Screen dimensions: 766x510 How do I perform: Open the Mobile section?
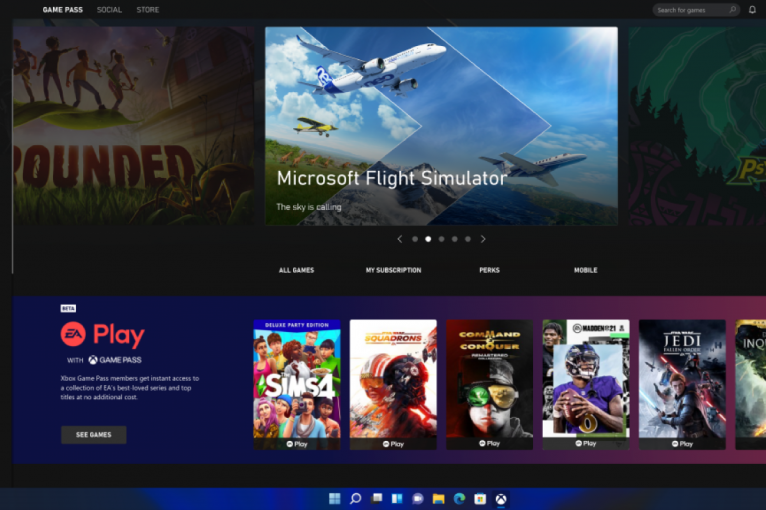click(586, 270)
